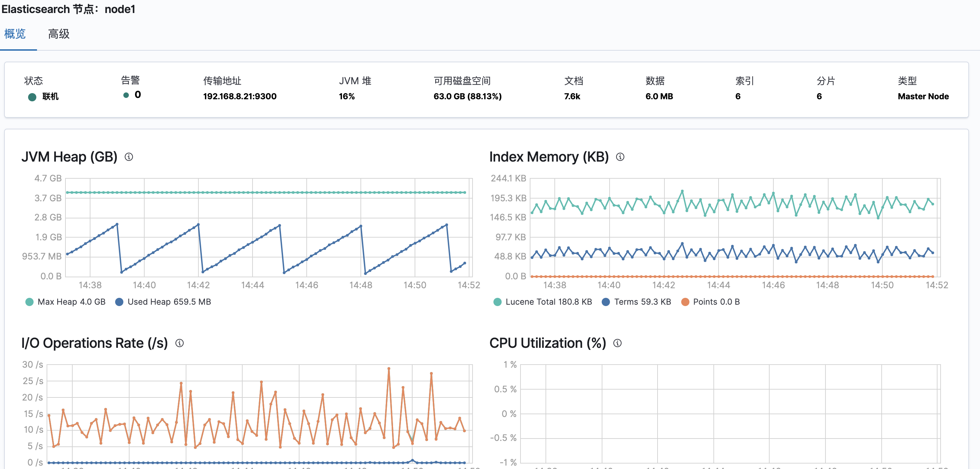This screenshot has height=469, width=980.
Task: Click the Max Heap teal color swatch
Action: 29,302
